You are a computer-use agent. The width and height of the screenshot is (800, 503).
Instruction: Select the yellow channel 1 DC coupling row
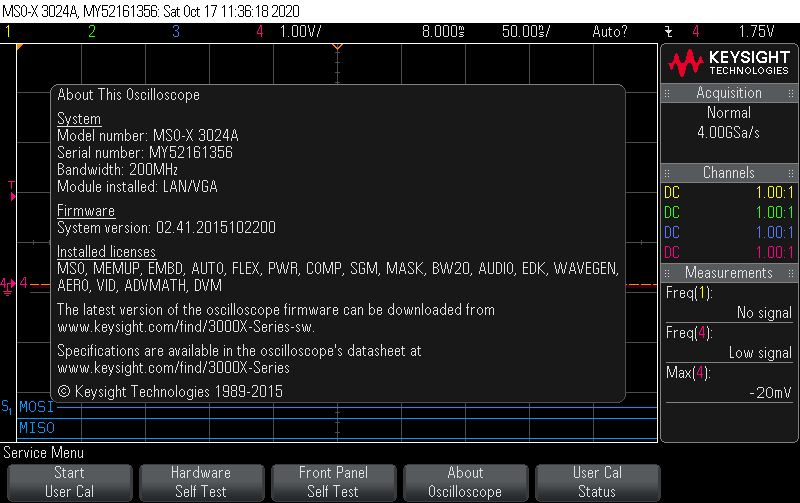[729, 193]
